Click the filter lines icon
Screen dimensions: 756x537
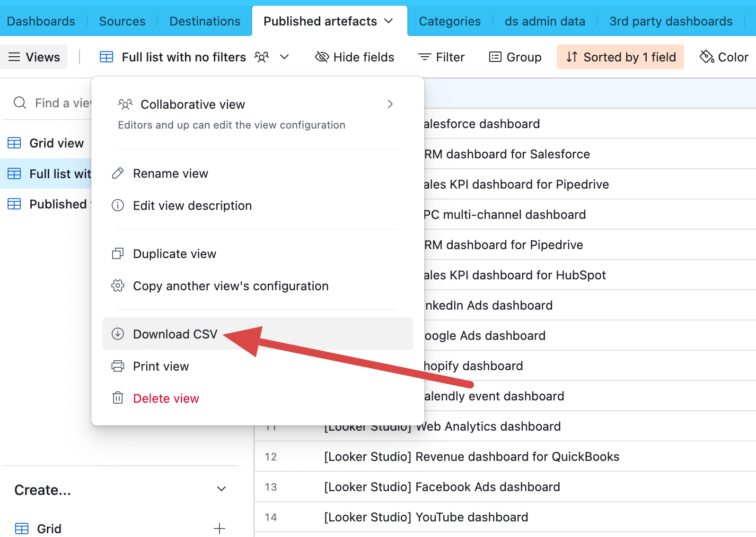pyautogui.click(x=424, y=57)
